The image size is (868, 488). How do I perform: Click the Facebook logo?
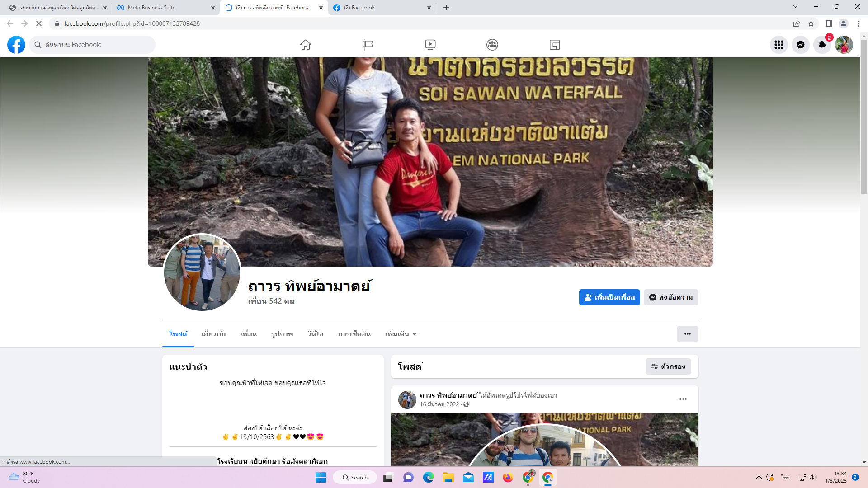(16, 45)
